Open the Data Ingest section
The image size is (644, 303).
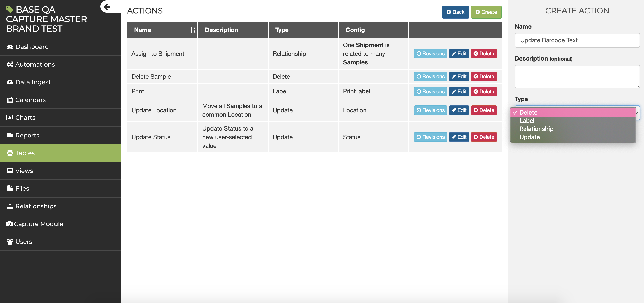click(33, 82)
